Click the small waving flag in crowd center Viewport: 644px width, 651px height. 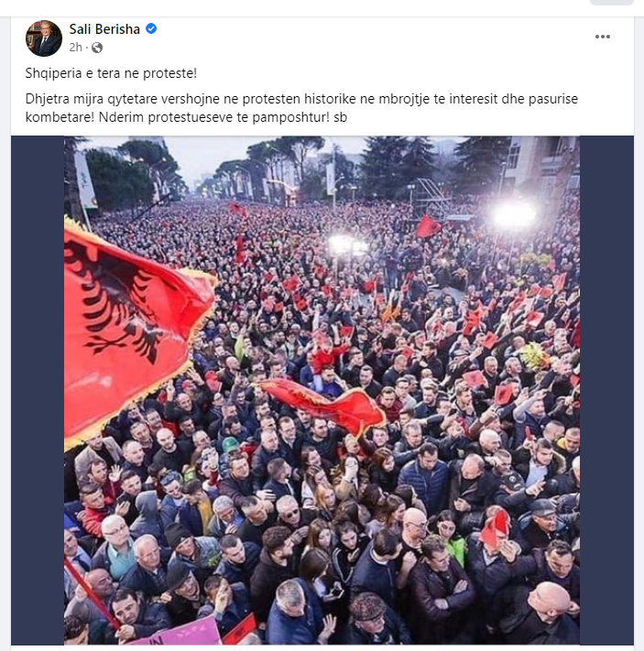(x=322, y=405)
